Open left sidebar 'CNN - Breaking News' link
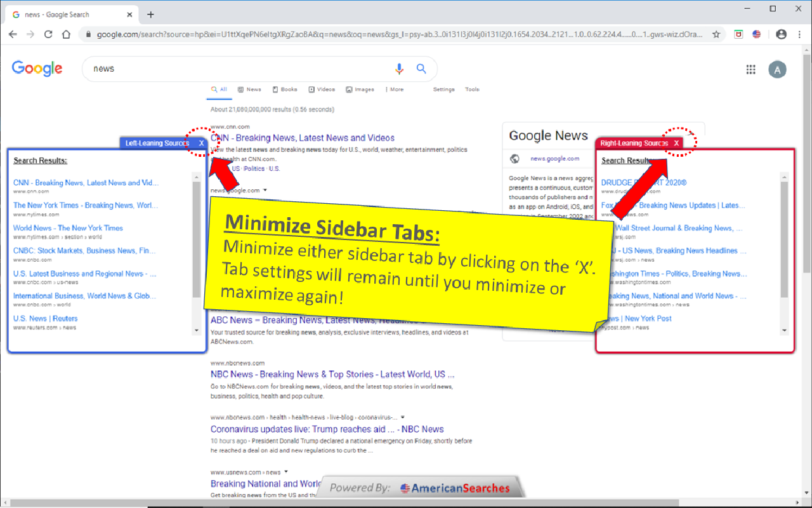Screen dimensions: 812x508 tap(86, 183)
